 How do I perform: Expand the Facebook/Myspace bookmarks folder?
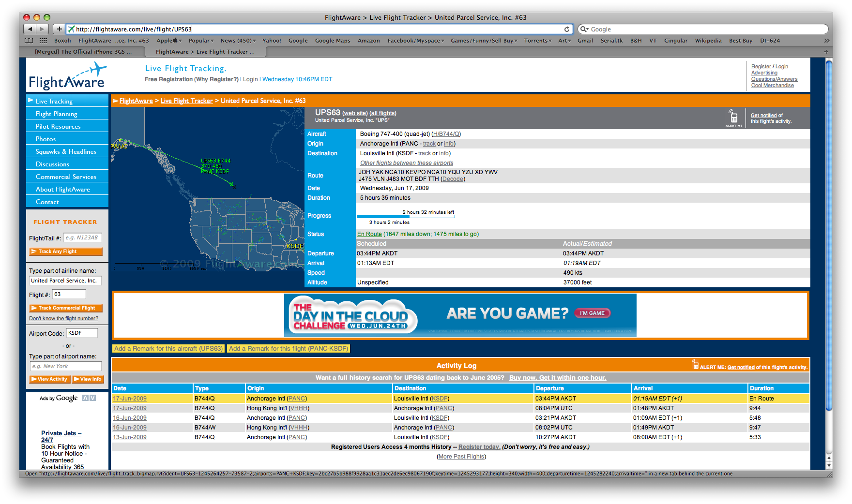(x=416, y=41)
